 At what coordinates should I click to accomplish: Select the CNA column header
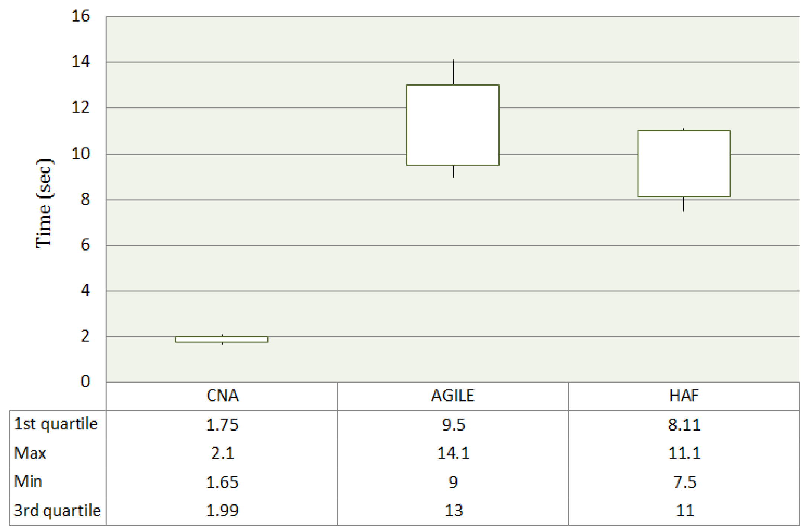pos(222,396)
